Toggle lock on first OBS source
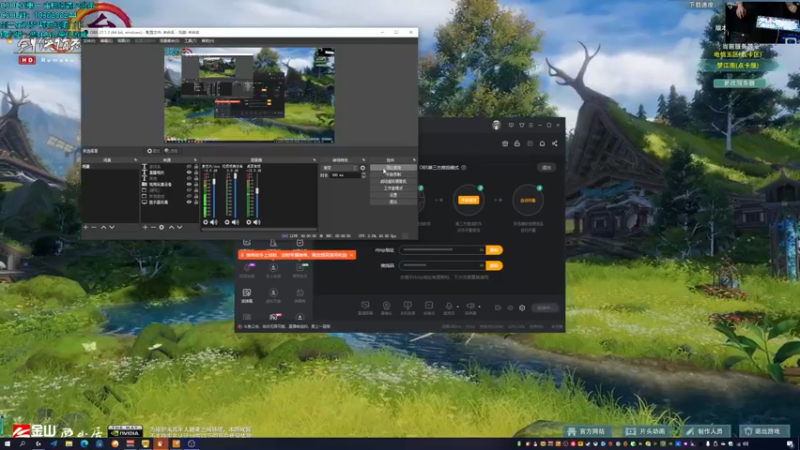800x450 pixels. pyautogui.click(x=196, y=167)
